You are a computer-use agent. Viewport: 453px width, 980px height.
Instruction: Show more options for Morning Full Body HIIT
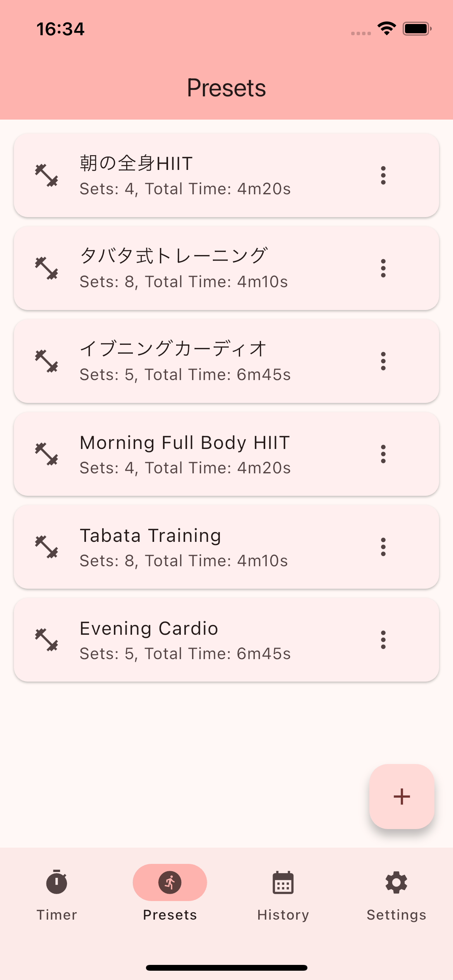point(383,454)
